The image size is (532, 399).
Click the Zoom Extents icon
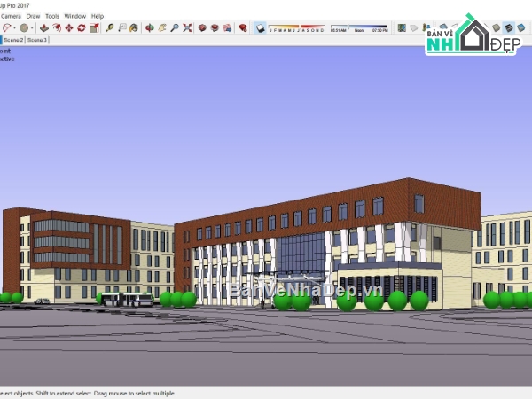(187, 27)
